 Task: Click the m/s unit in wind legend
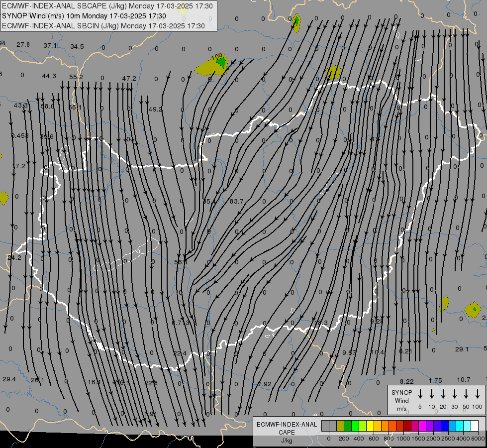(x=401, y=409)
